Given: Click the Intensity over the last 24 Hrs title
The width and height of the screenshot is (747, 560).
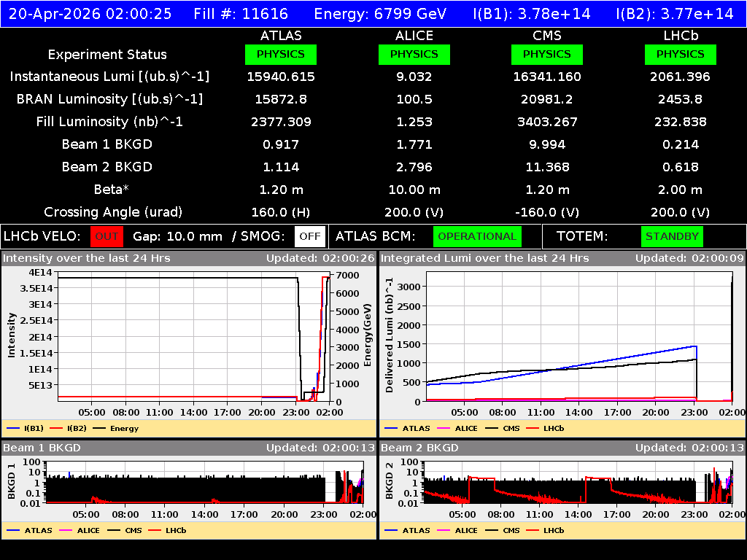Looking at the screenshot, I should point(86,258).
